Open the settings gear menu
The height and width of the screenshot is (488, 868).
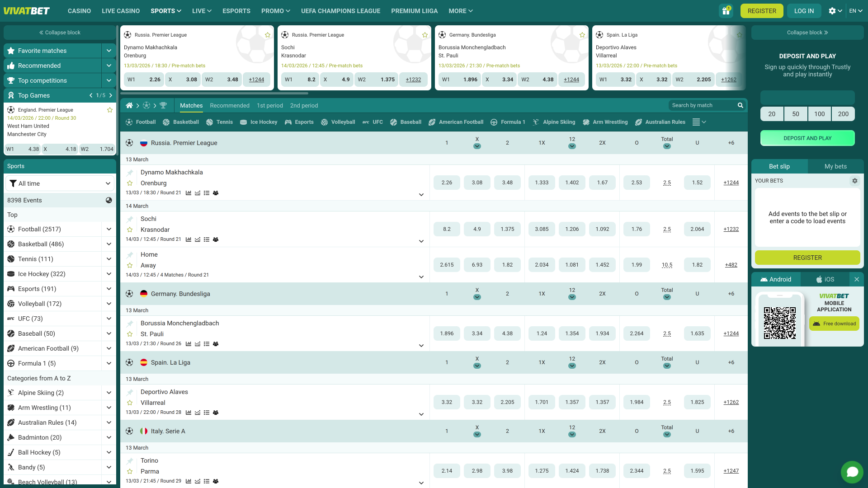click(x=835, y=11)
